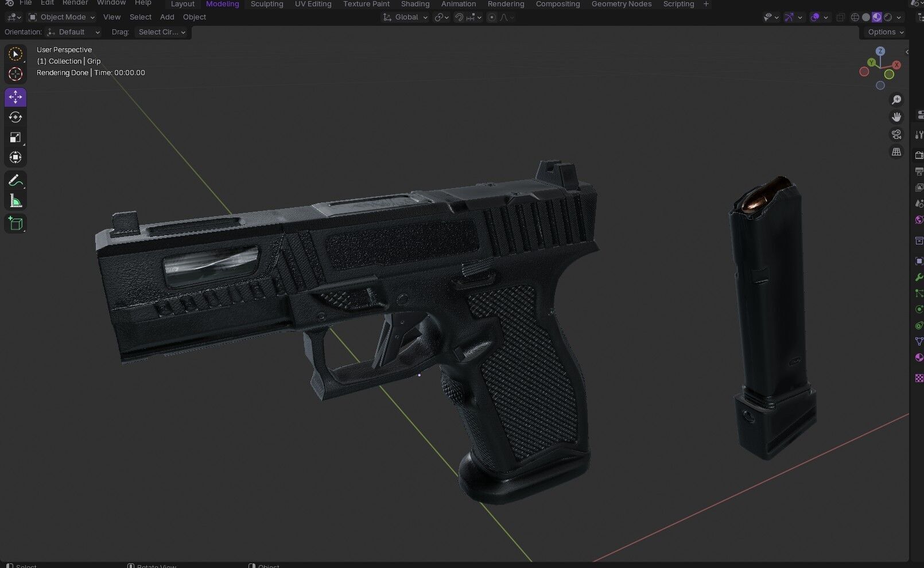Select the Scale tool
This screenshot has height=568, width=924.
(x=15, y=137)
